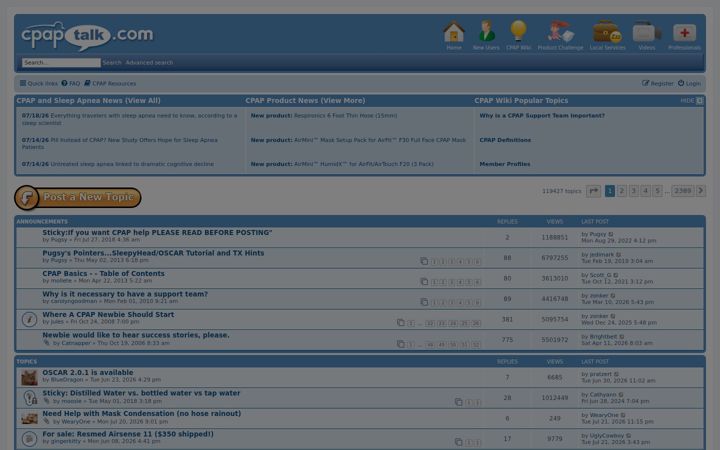Open CPAP and Sleep Apnea News View All

pos(89,101)
